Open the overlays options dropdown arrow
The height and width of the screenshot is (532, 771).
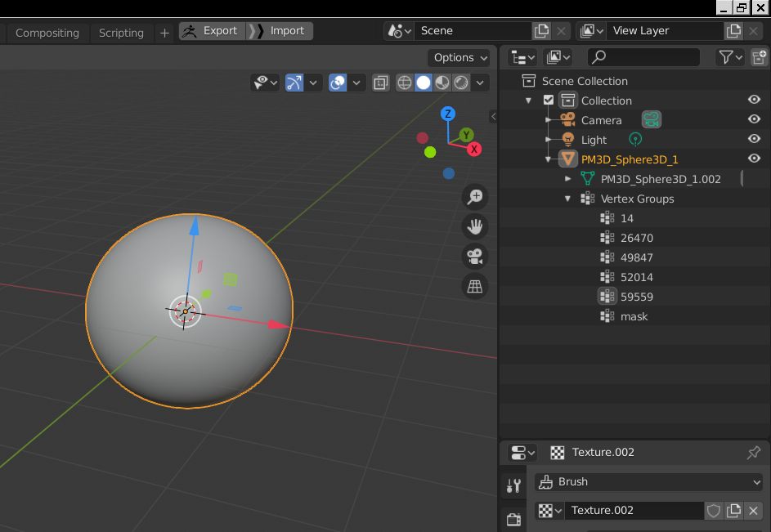[x=356, y=83]
